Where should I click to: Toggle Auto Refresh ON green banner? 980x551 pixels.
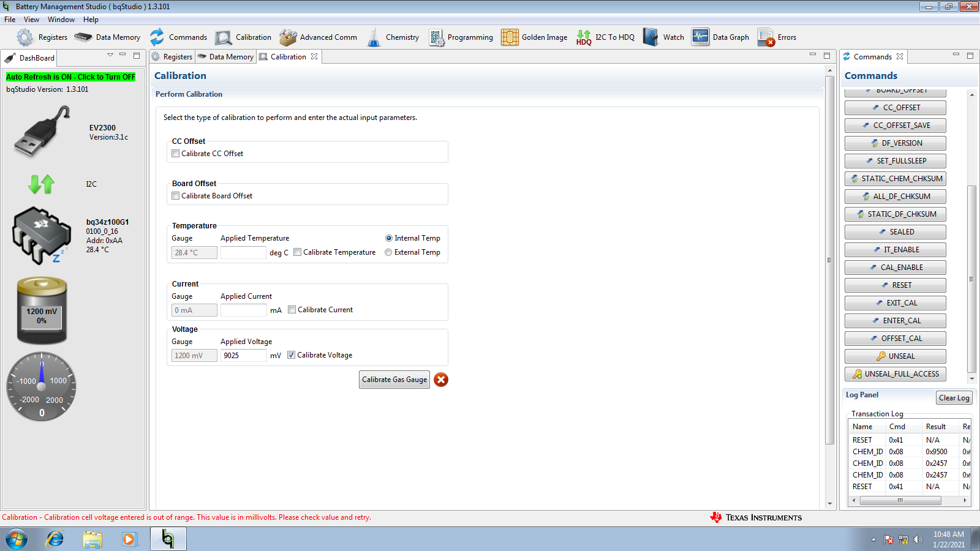pyautogui.click(x=70, y=77)
